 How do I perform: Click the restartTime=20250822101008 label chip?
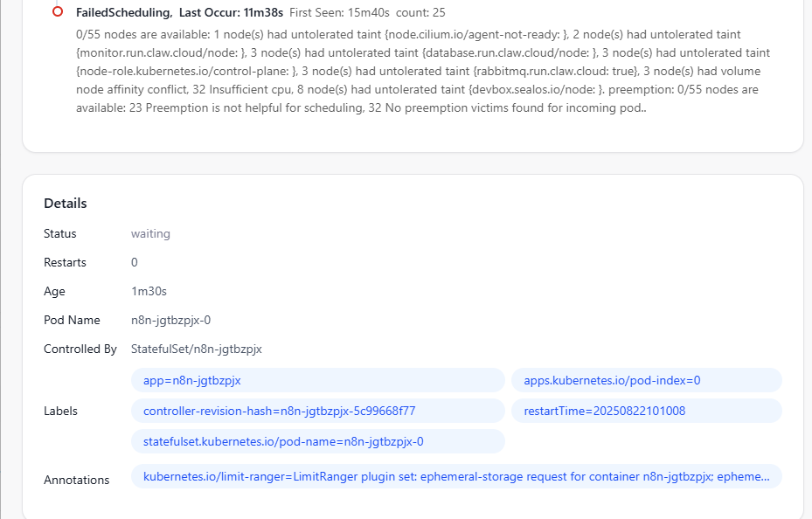click(x=646, y=411)
